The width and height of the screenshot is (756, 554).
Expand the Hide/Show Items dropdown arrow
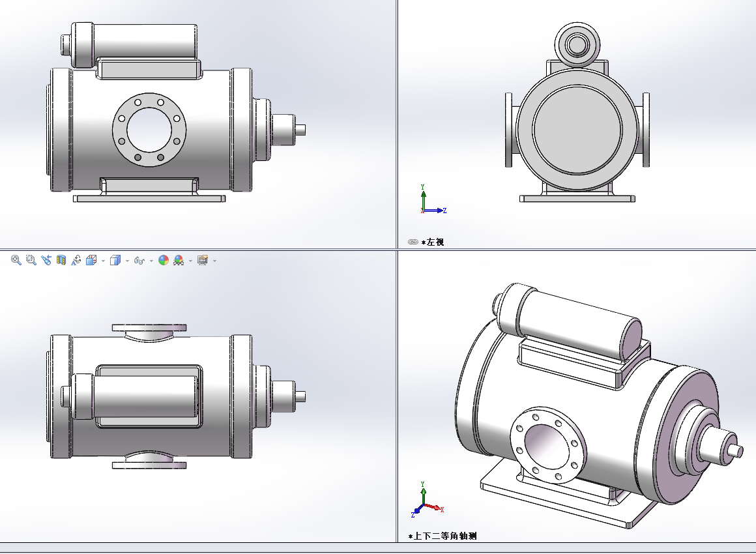pos(151,261)
